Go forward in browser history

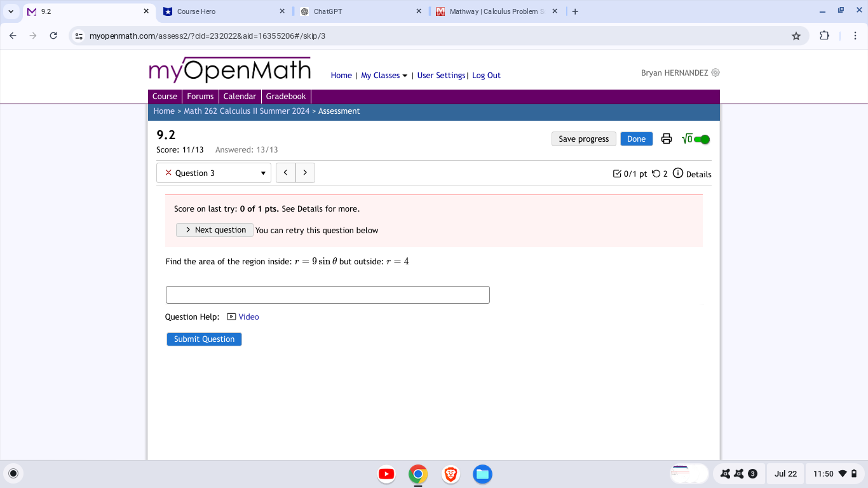click(33, 36)
